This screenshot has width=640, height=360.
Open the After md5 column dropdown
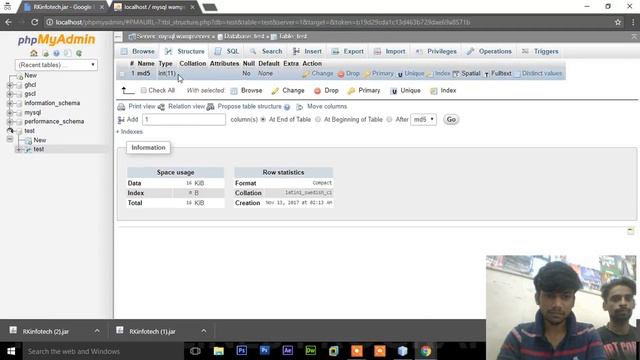tap(423, 120)
